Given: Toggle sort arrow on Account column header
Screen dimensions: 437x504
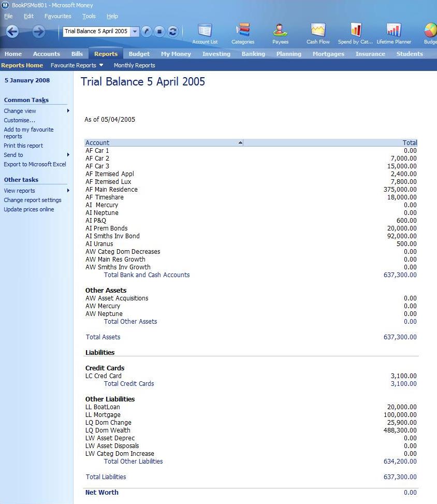Looking at the screenshot, I should [x=240, y=142].
